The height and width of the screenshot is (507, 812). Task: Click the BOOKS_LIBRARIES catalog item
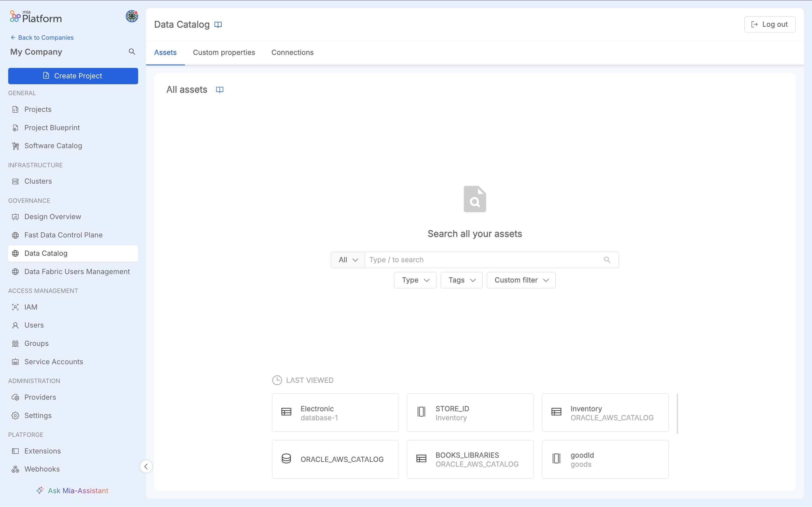click(470, 459)
